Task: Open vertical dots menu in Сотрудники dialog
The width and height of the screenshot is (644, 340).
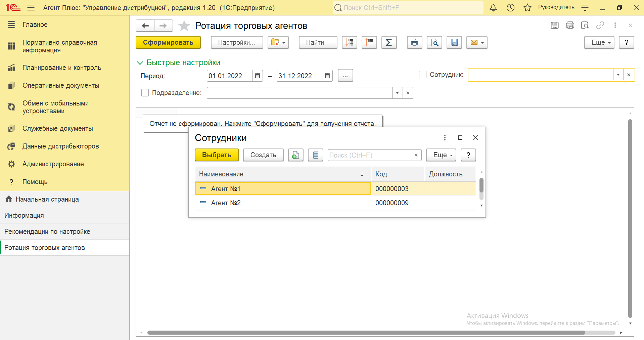Action: 445,137
